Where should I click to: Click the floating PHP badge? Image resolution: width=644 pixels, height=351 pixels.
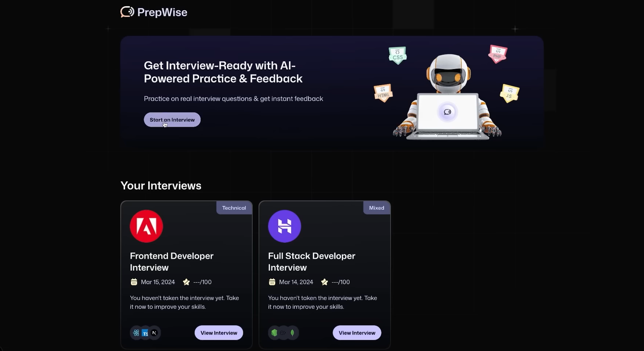tap(497, 54)
